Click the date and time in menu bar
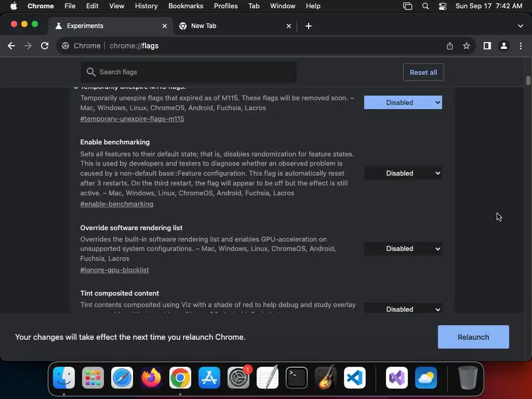 coord(488,6)
